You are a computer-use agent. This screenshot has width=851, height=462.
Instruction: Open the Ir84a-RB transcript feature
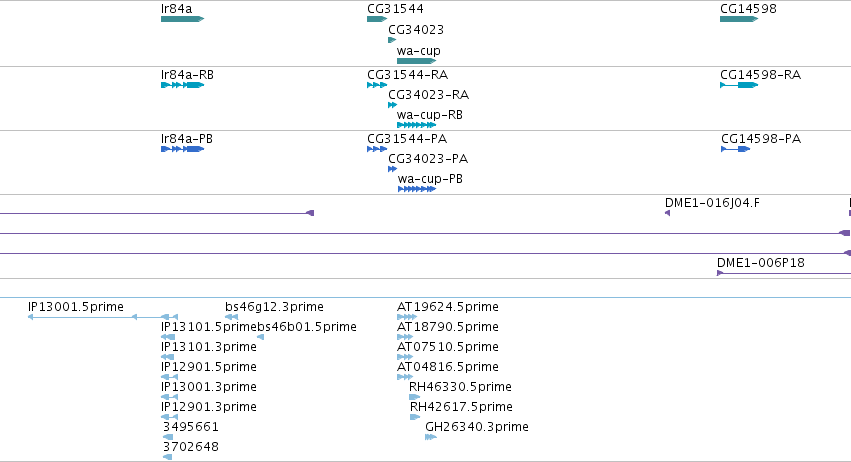(182, 85)
